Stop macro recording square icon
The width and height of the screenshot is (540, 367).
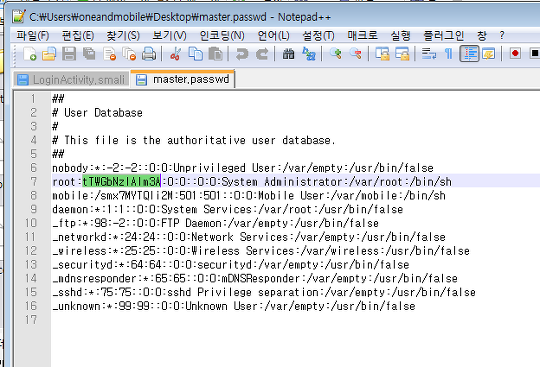pos(534,53)
